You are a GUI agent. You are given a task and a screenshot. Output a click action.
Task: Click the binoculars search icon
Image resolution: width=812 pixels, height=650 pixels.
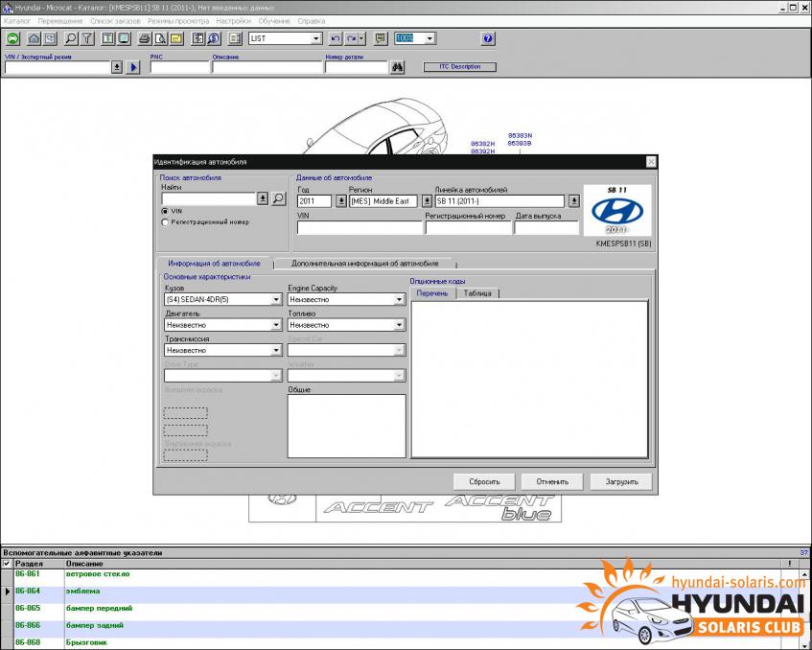397,67
